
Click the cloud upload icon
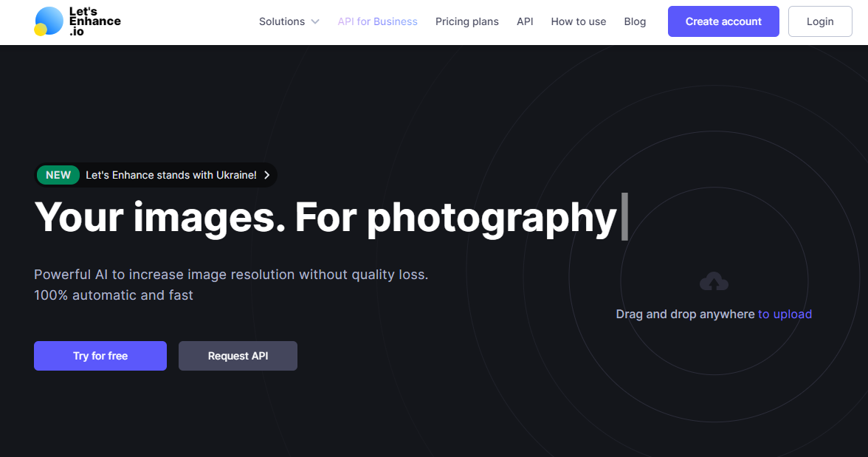714,282
